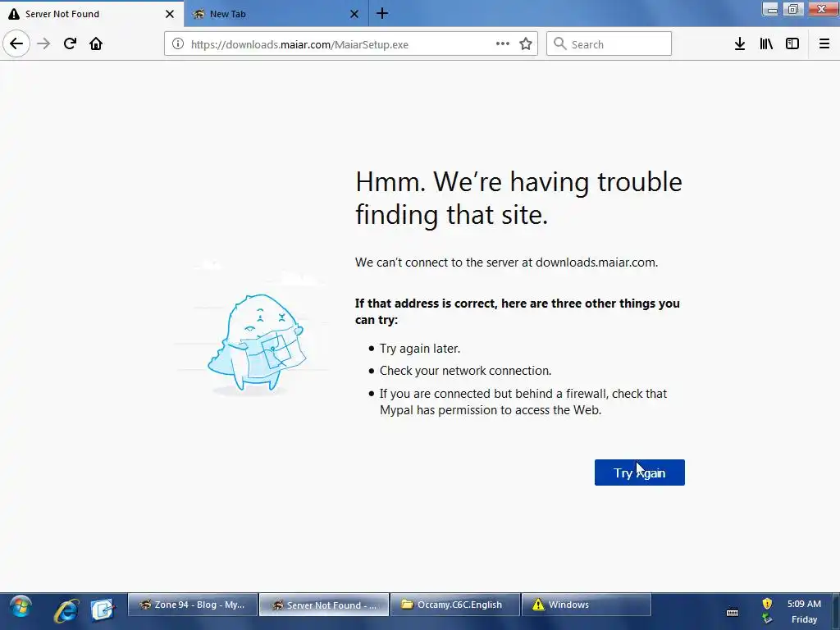This screenshot has height=630, width=840.
Task: Open a new tab with plus button
Action: click(382, 13)
